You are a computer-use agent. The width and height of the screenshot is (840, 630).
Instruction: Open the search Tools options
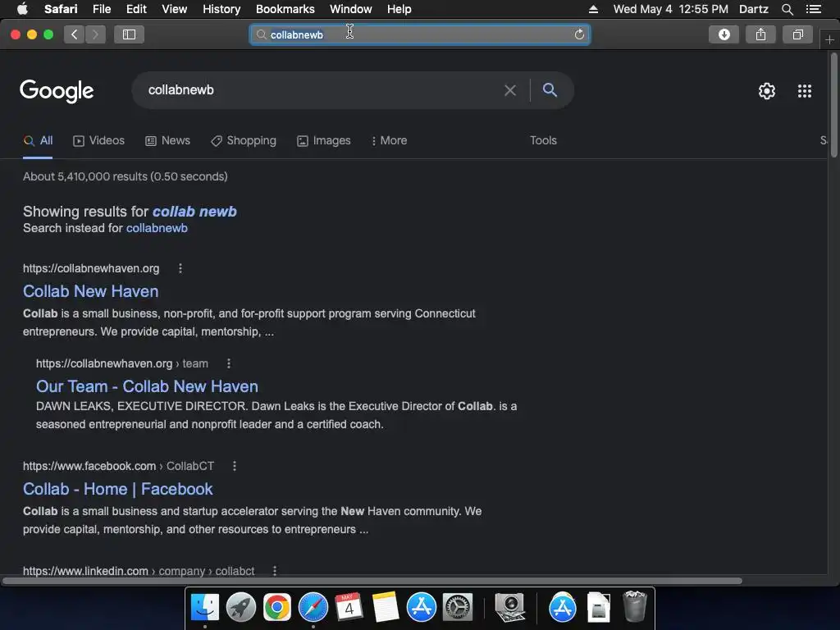click(x=543, y=141)
